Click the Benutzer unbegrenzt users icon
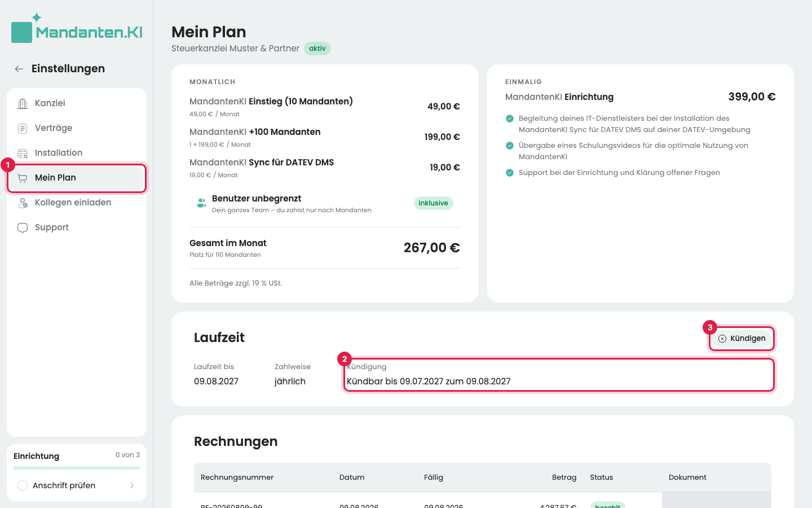The image size is (812, 508). pos(201,203)
